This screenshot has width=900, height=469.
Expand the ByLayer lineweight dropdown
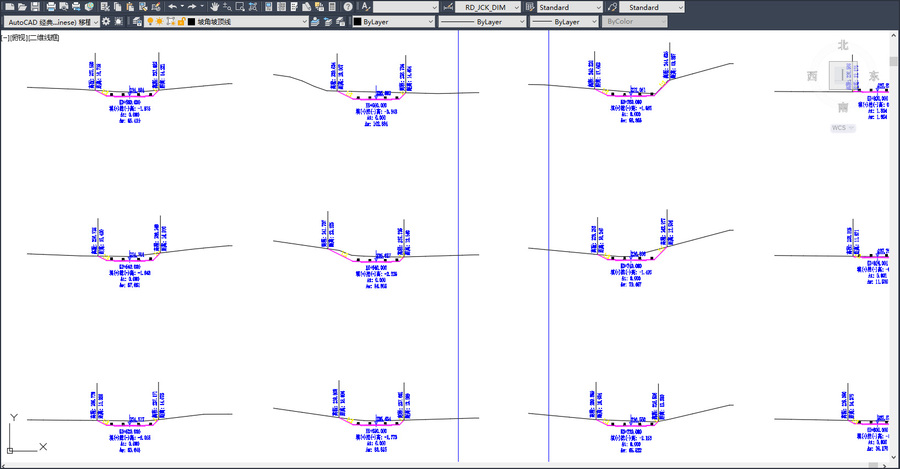[594, 22]
